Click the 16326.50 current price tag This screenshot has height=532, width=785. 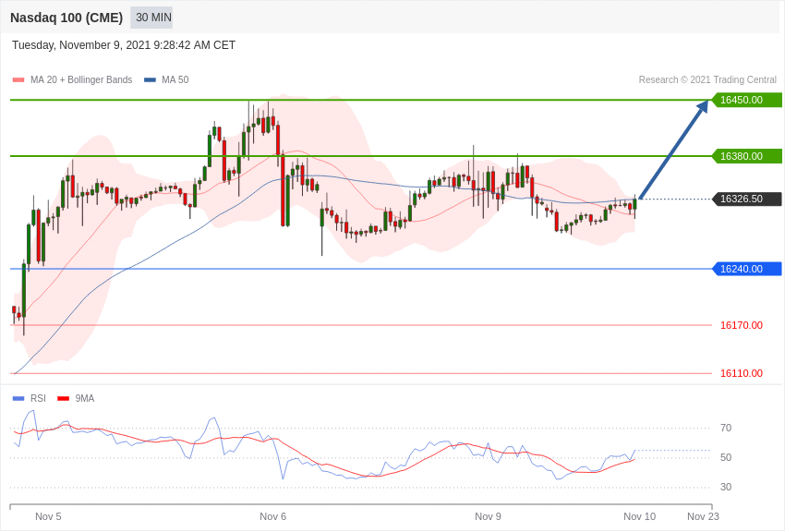tap(746, 199)
